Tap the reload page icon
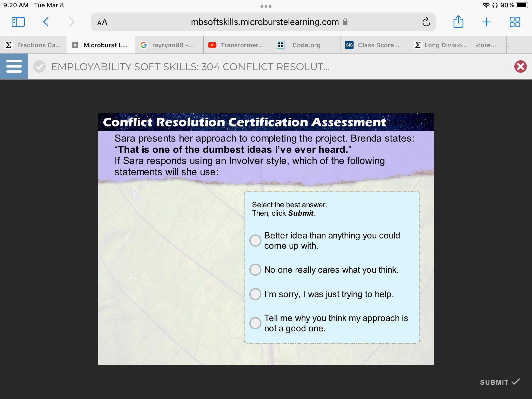Screen dimensions: 532x399 (426, 22)
